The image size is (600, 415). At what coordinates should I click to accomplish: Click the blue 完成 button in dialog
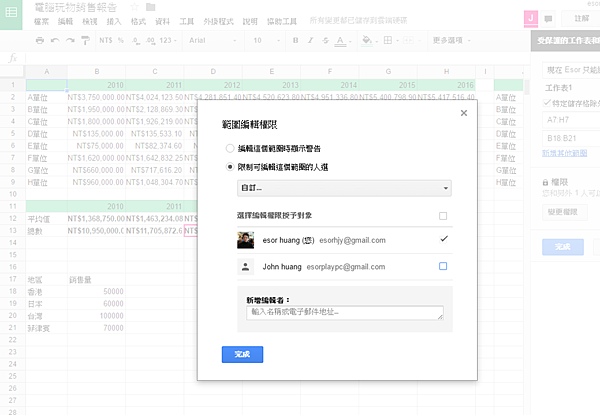click(242, 355)
